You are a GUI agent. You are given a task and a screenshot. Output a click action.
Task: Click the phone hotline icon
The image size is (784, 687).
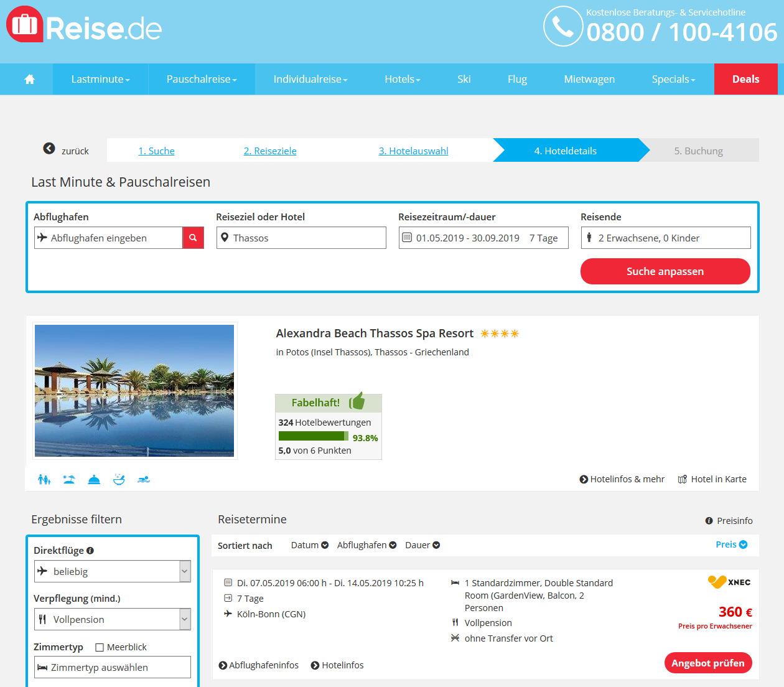click(x=563, y=26)
